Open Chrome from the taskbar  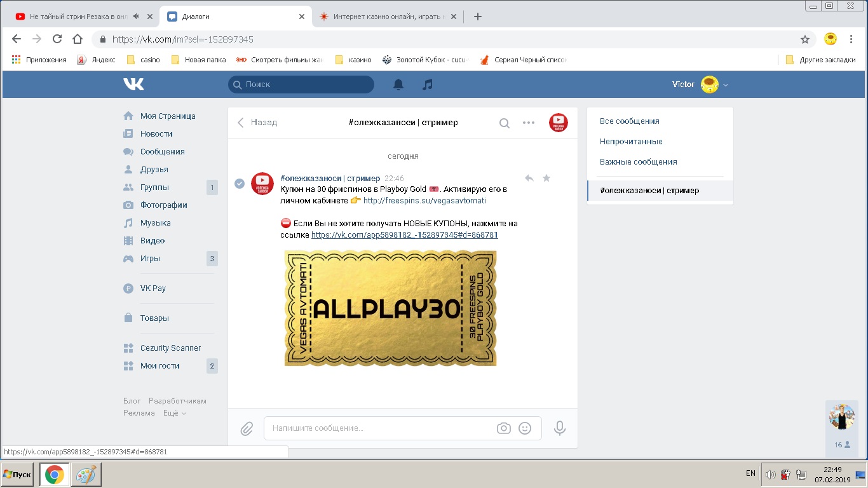pyautogui.click(x=54, y=475)
